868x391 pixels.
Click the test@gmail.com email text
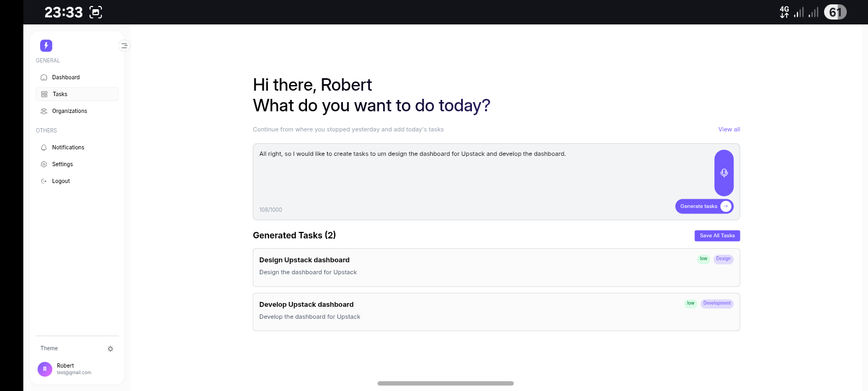[74, 373]
